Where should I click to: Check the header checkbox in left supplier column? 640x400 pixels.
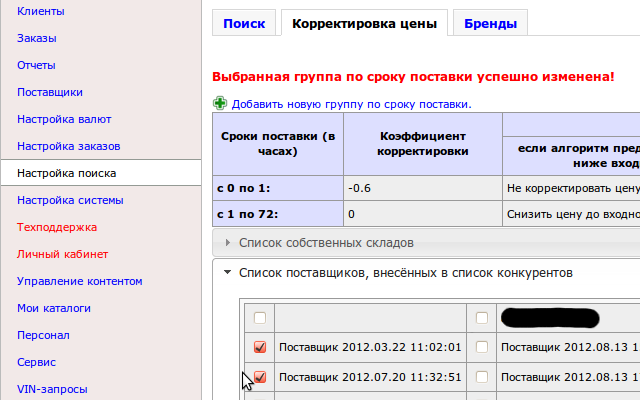260,318
